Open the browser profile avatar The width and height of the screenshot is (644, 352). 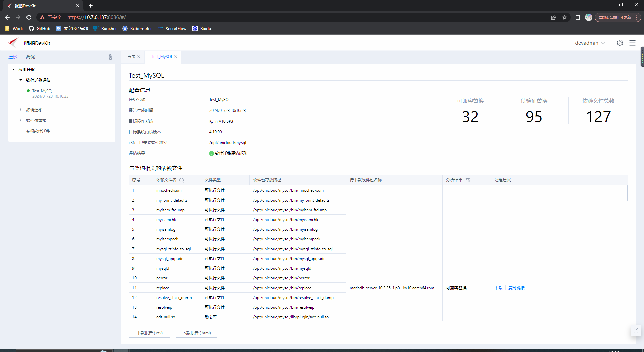point(589,17)
